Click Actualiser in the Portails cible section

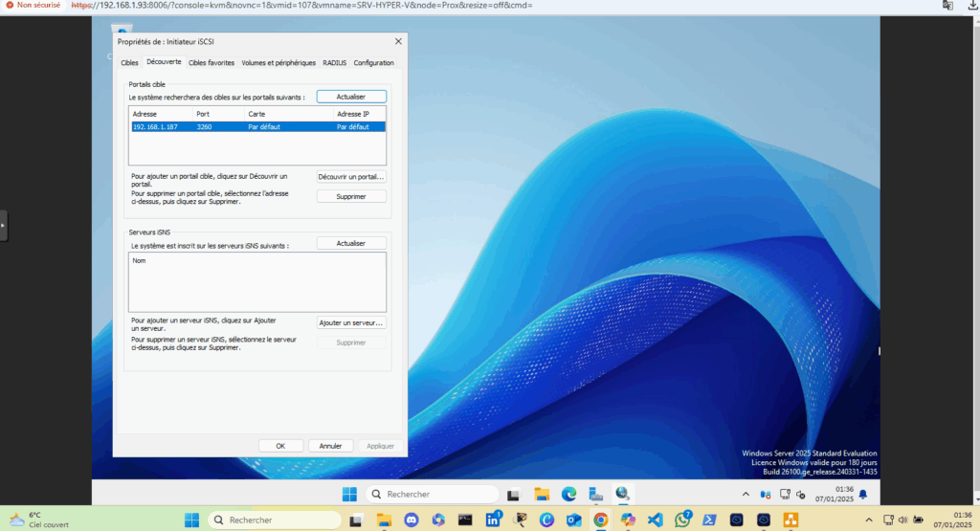(351, 97)
